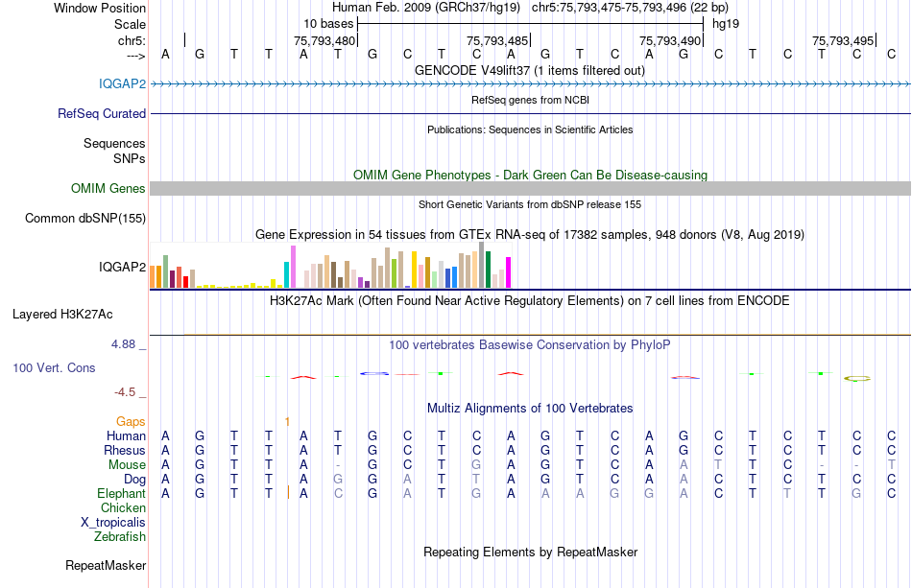Click the Sequences publications track label
This screenshot has height=588, width=912.
[114, 144]
